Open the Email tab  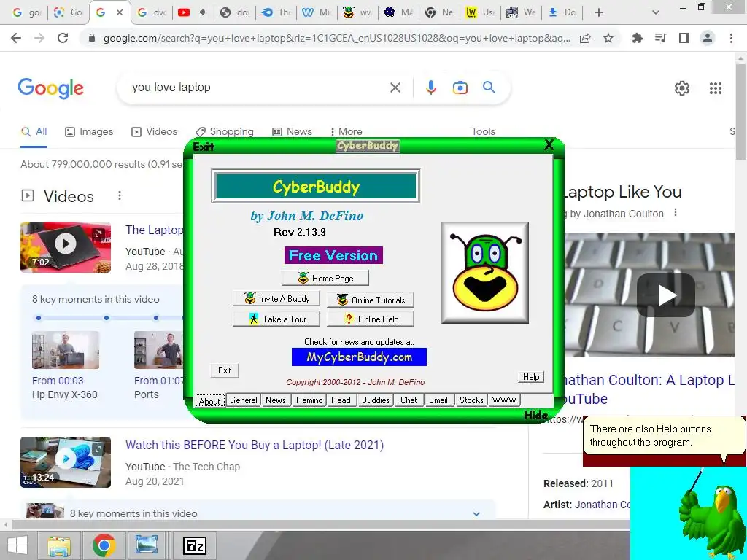(438, 400)
